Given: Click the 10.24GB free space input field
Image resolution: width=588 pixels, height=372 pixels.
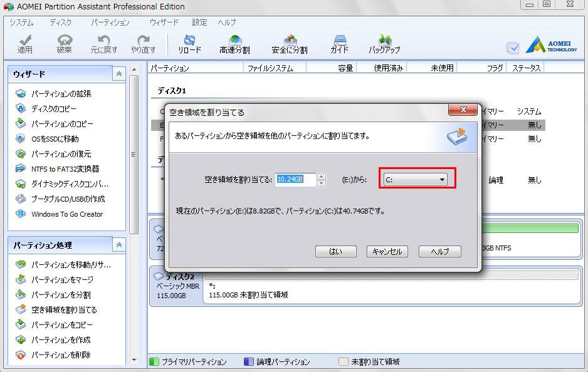Looking at the screenshot, I should click(295, 180).
